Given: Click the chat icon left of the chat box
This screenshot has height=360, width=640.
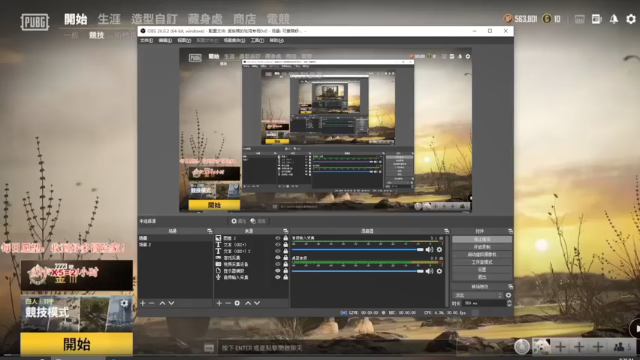Looking at the screenshot, I should [209, 348].
